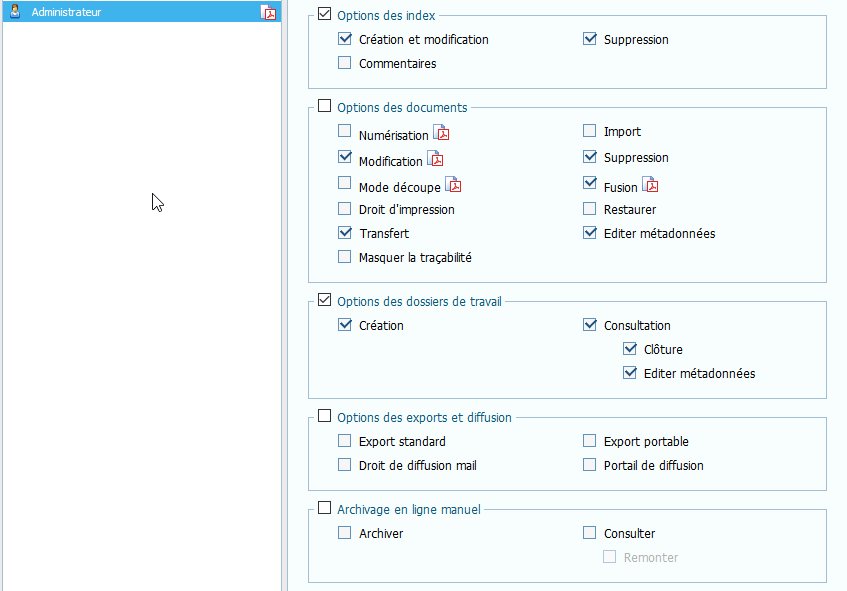Toggle the Options des documents group checkbox
The image size is (847, 591).
(x=324, y=106)
